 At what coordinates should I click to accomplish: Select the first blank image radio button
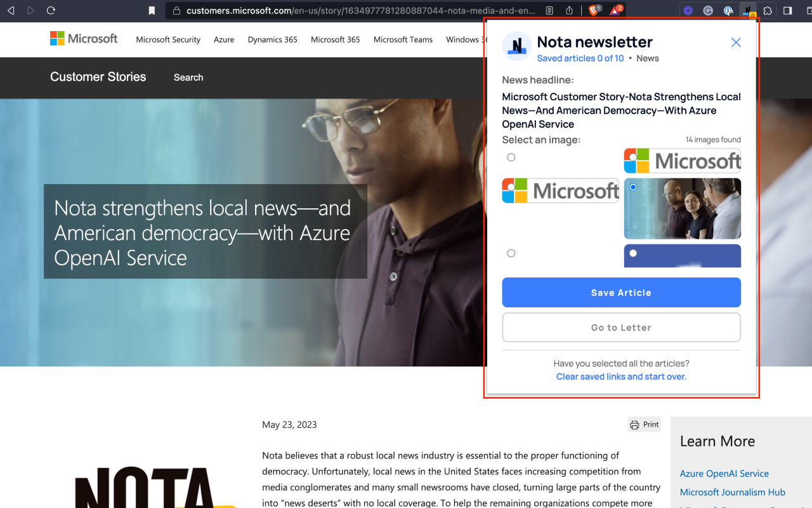[x=511, y=157]
